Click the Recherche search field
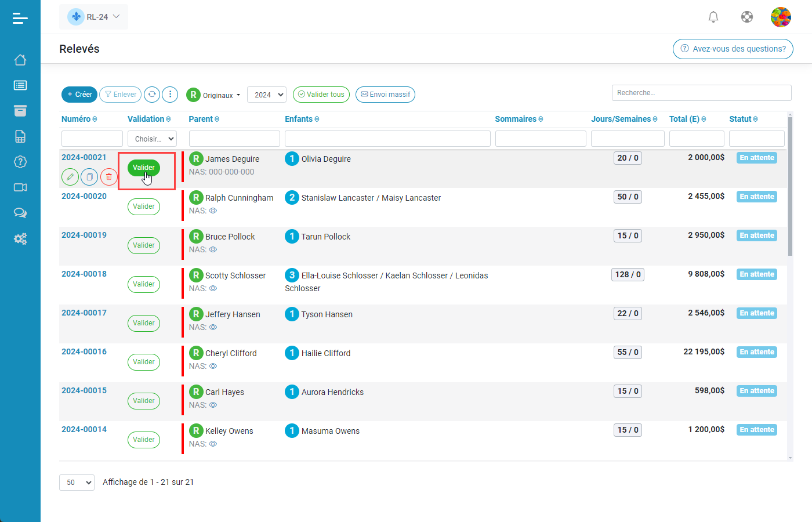The height and width of the screenshot is (522, 812). pos(701,93)
